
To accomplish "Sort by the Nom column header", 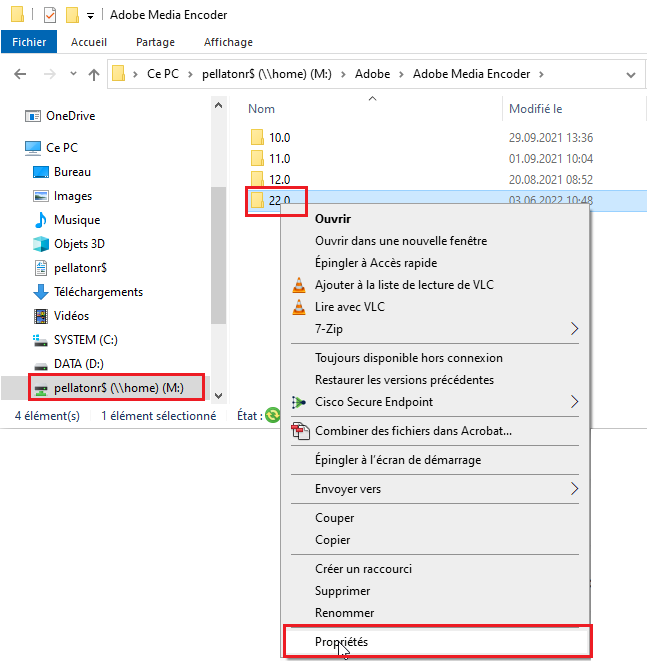I will pyautogui.click(x=261, y=109).
